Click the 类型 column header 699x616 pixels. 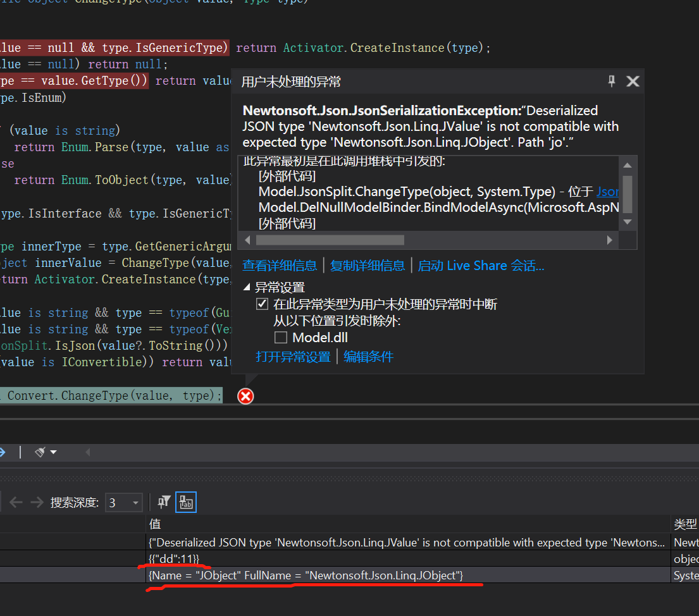[685, 524]
